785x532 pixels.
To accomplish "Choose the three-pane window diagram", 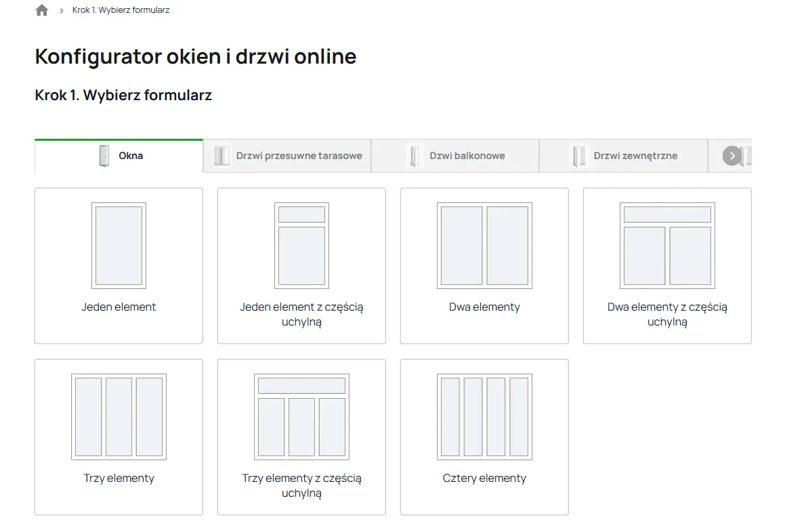I will click(x=119, y=417).
